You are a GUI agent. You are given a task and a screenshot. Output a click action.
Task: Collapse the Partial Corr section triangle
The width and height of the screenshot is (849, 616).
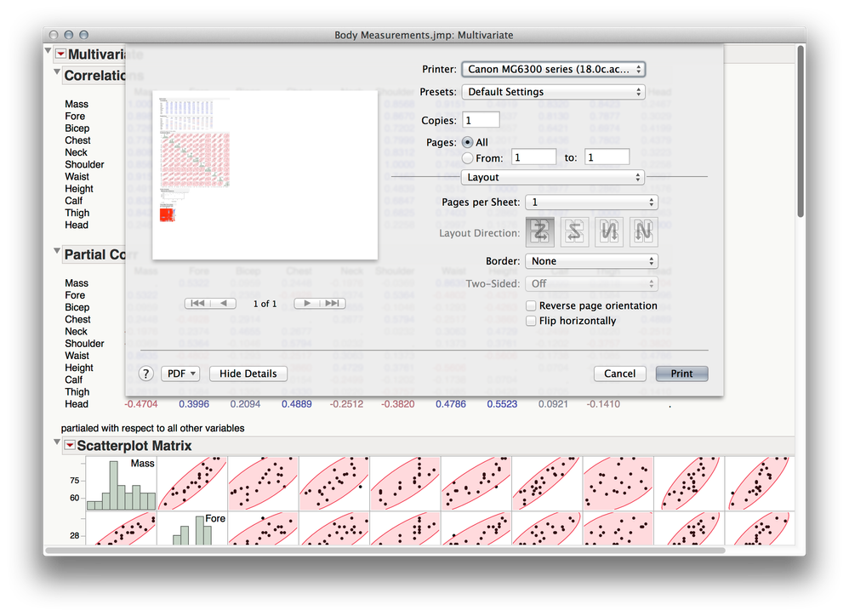[57, 251]
